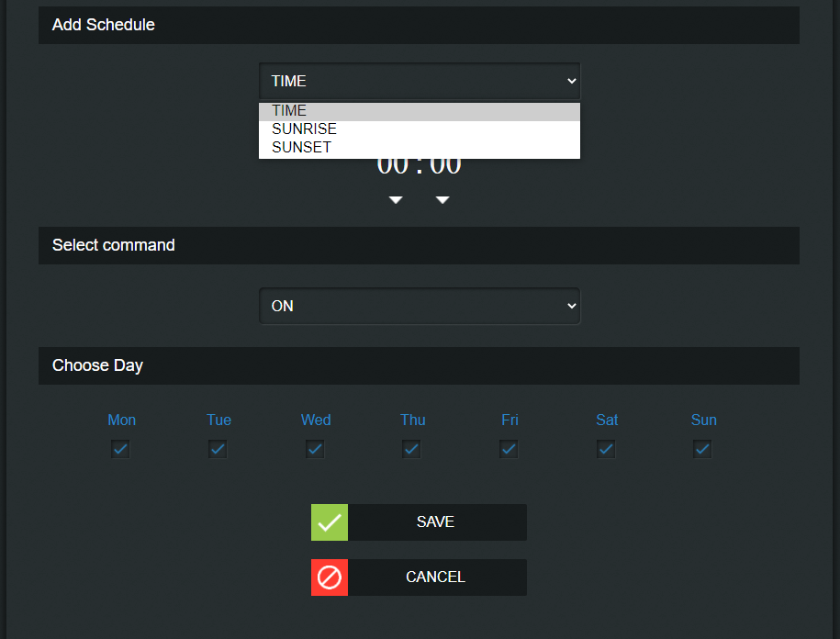Click the SAVE button
Viewport: 840px width, 639px height.
pos(436,522)
